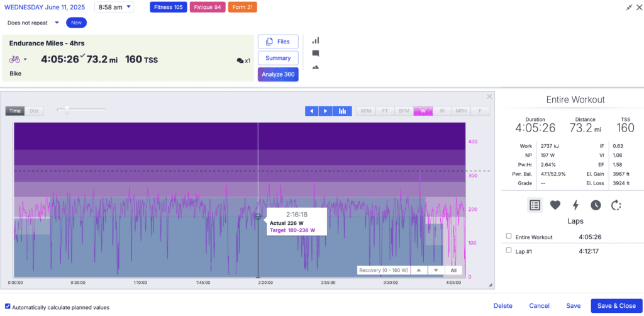The width and height of the screenshot is (644, 316).
Task: Click the 2:16:18 cursor marker on the graph
Action: (258, 217)
